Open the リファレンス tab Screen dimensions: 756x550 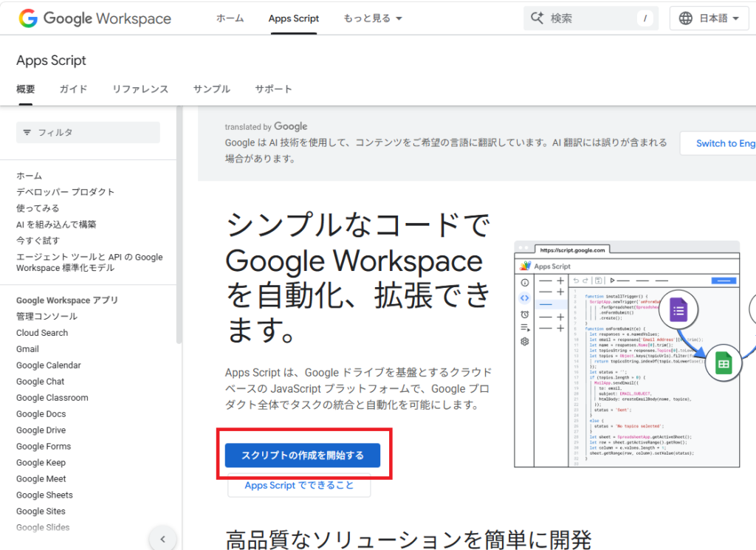pos(140,89)
